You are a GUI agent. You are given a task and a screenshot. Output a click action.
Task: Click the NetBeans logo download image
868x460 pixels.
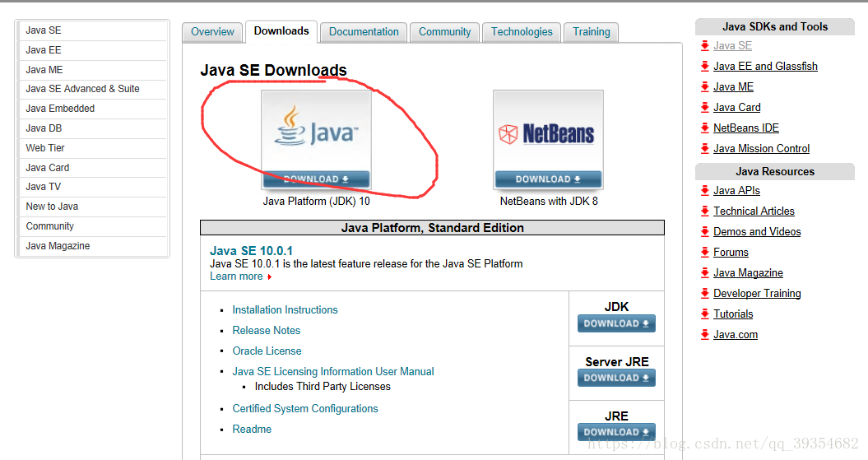(x=548, y=140)
